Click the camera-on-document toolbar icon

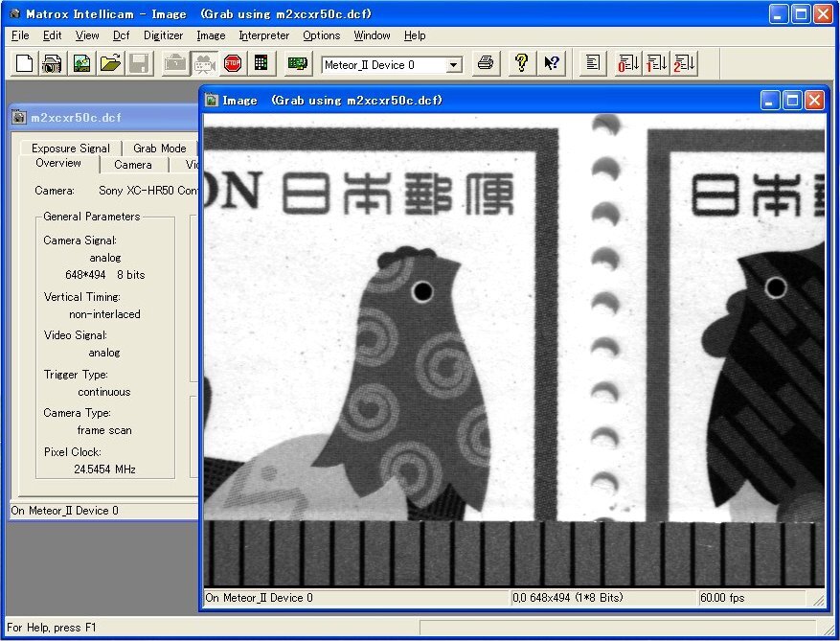53,64
